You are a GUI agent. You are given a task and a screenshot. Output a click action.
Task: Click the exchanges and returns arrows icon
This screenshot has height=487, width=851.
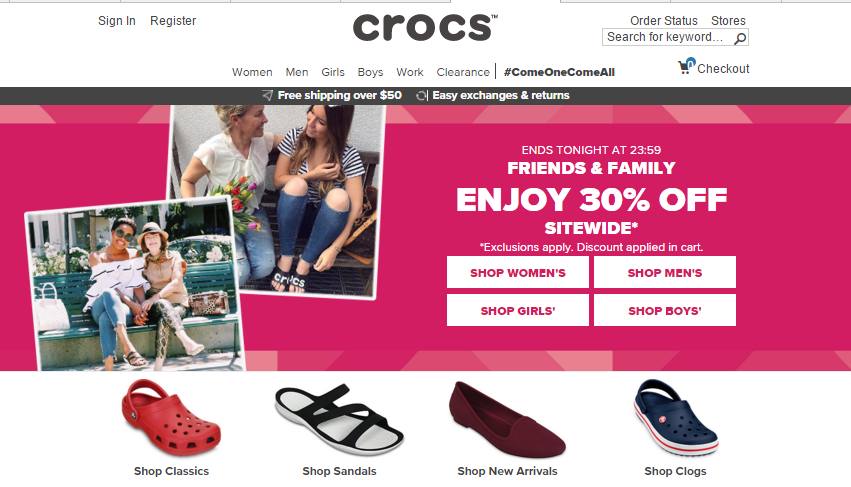point(421,96)
